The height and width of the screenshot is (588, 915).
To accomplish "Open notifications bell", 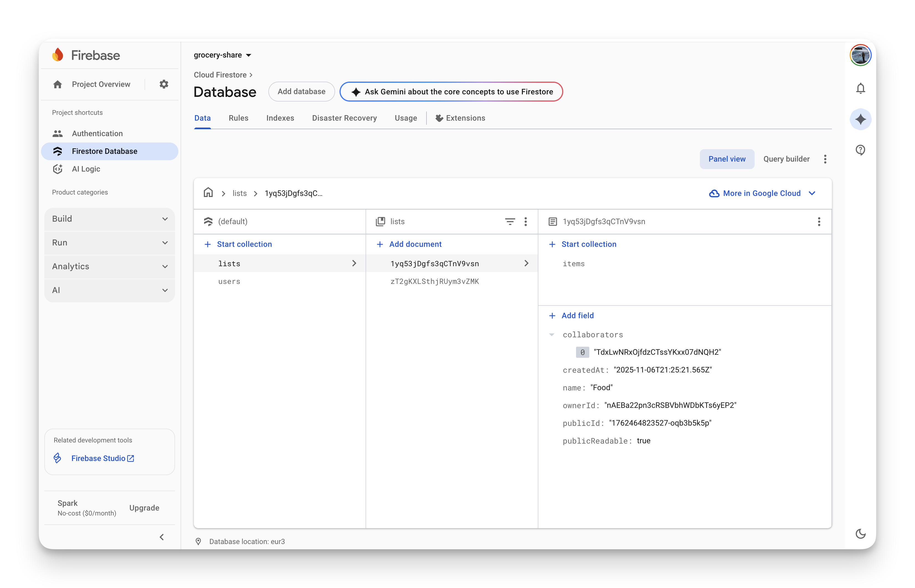I will pyautogui.click(x=860, y=88).
